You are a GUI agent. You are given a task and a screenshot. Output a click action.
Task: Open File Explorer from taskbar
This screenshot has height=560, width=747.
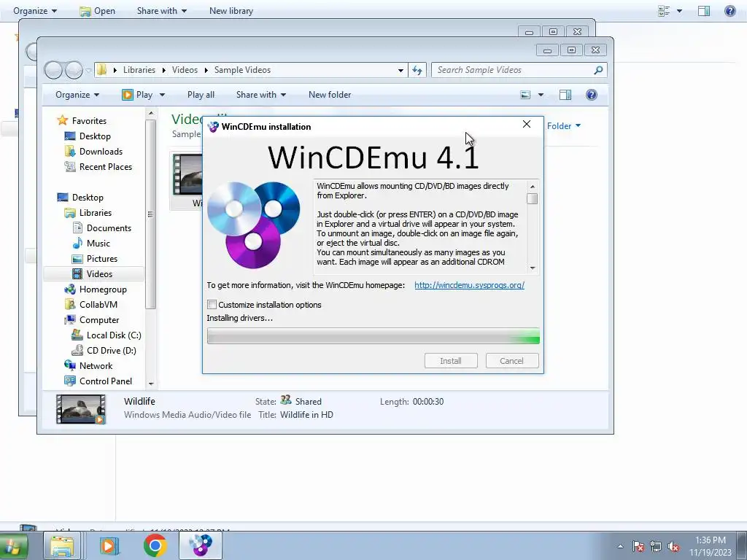point(62,545)
